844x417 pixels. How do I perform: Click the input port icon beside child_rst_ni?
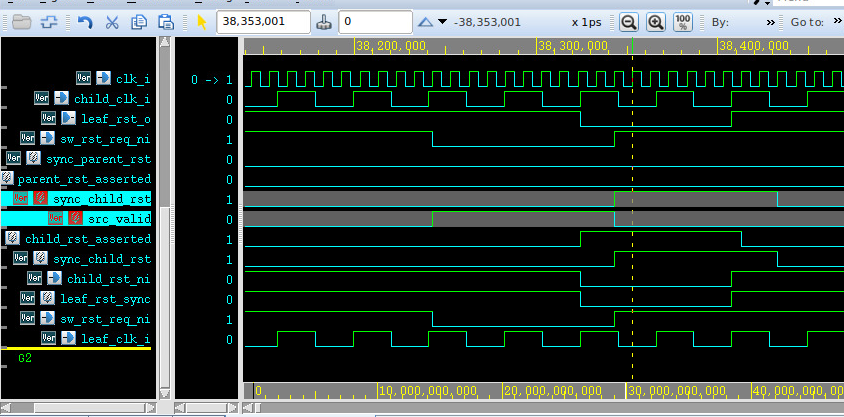(x=54, y=278)
